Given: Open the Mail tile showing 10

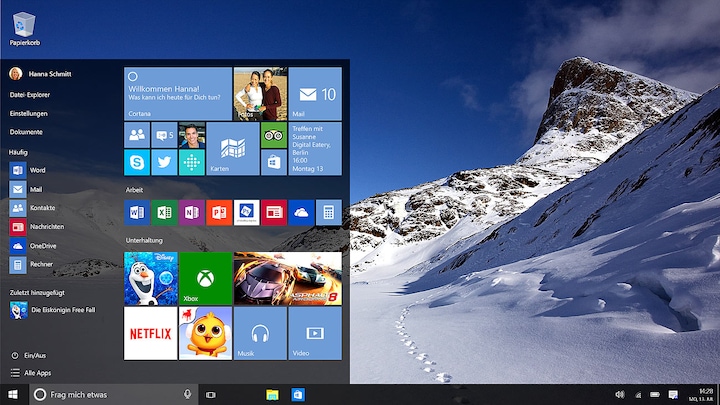Looking at the screenshot, I should [315, 94].
